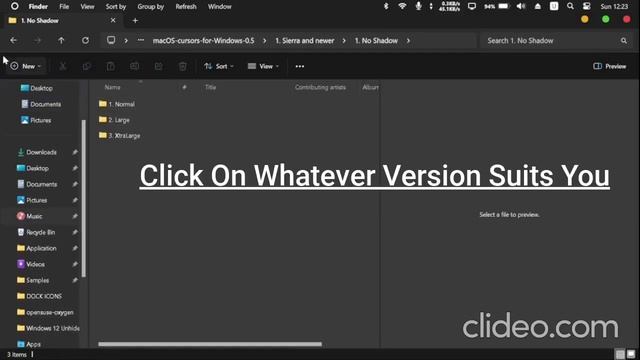The width and height of the screenshot is (640, 360).
Task: Sort by the Title column header
Action: click(210, 87)
